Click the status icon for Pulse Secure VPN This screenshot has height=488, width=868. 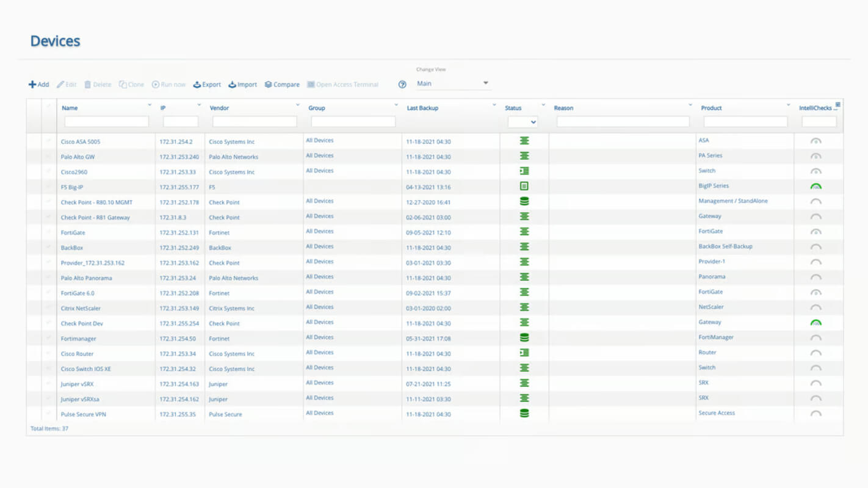pyautogui.click(x=524, y=414)
